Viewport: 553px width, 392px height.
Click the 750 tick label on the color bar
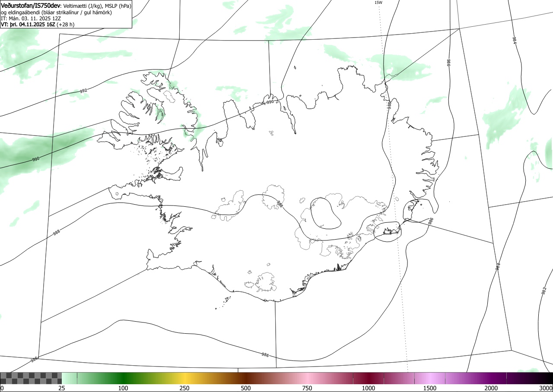(x=307, y=388)
